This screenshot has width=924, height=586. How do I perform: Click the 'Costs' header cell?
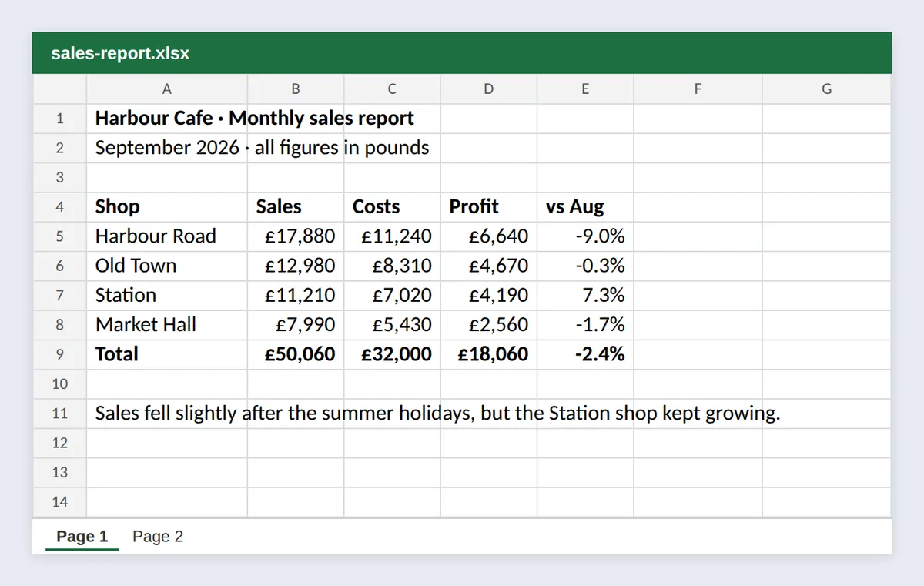pyautogui.click(x=392, y=207)
